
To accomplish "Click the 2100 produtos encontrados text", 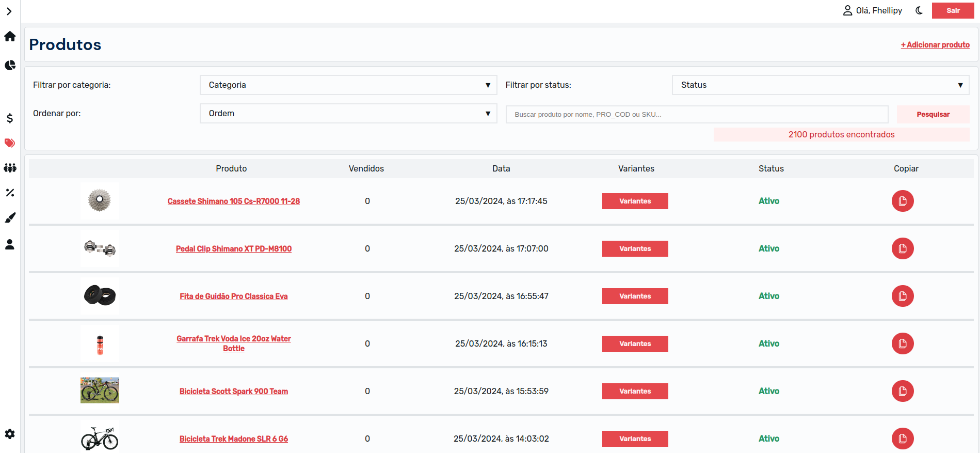I will tap(841, 134).
